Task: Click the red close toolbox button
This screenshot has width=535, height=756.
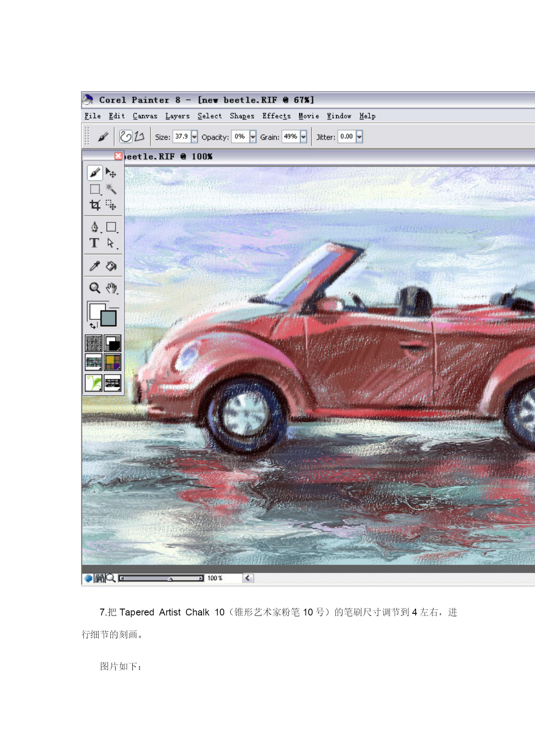Action: [x=118, y=156]
